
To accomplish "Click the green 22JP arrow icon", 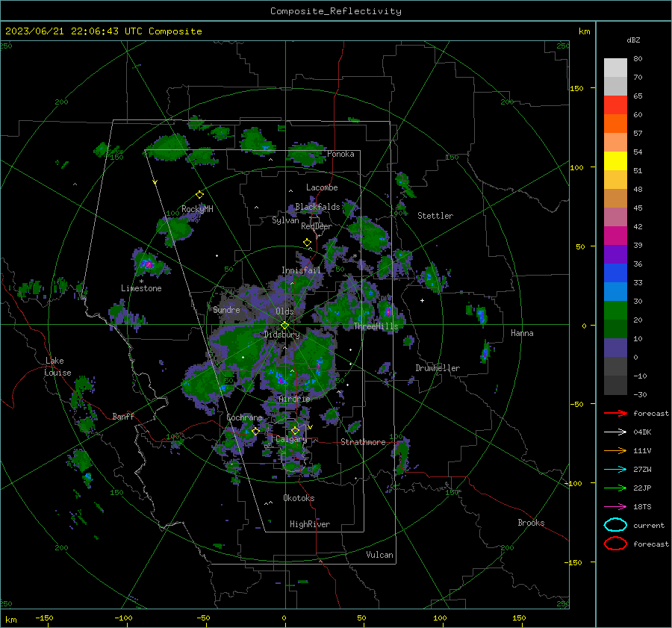I will [615, 488].
